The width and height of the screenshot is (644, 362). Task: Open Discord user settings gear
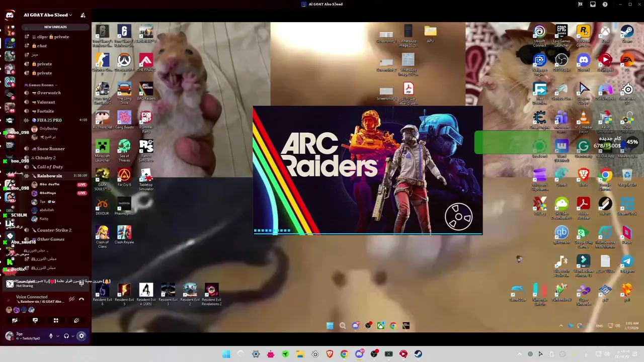(x=82, y=336)
